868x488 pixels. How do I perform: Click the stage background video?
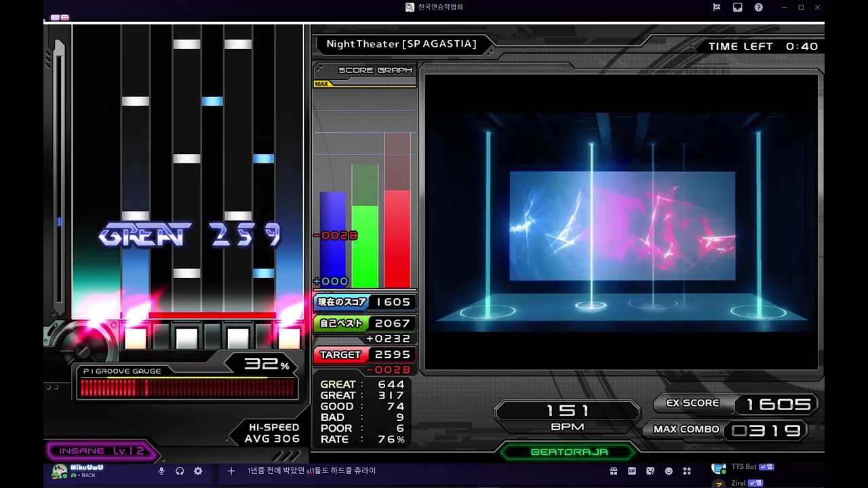coord(621,222)
